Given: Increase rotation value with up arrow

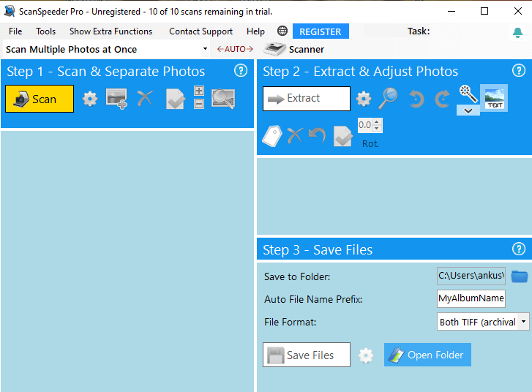Looking at the screenshot, I should coord(377,122).
